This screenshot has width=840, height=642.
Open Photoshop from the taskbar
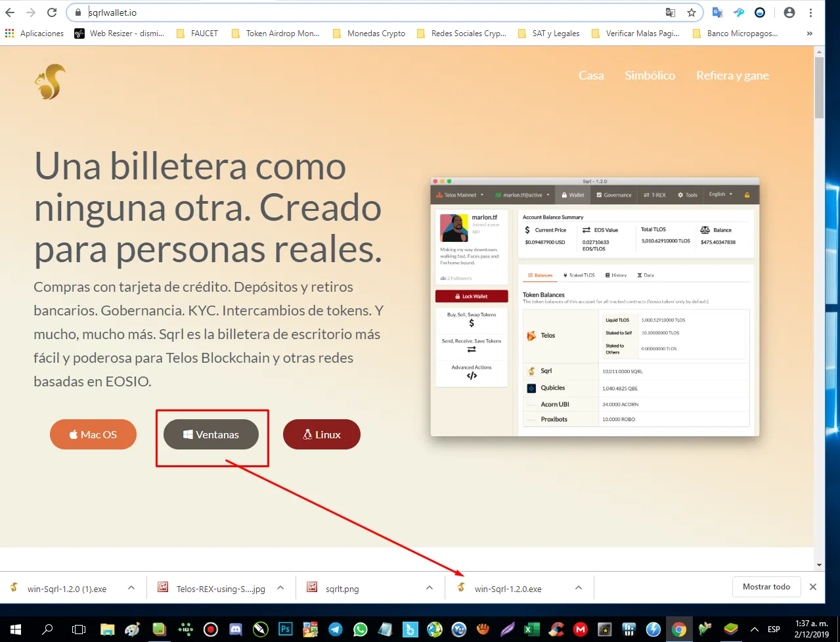pos(285,629)
